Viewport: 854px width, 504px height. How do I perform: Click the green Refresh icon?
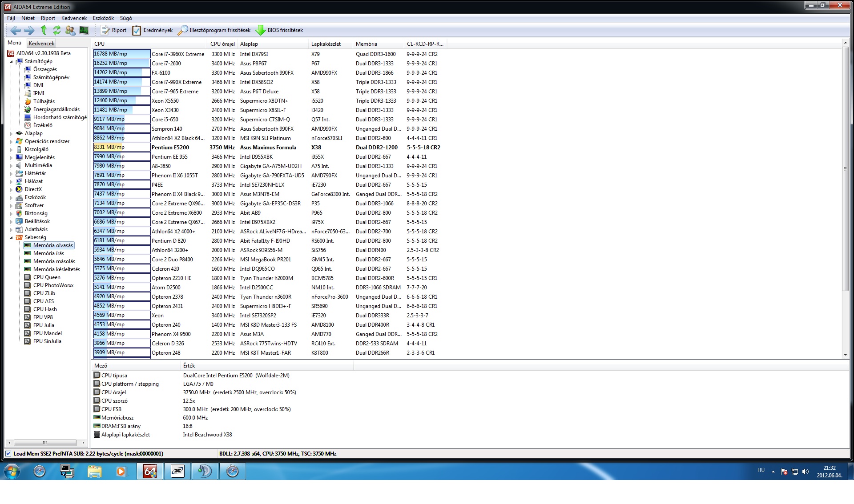pyautogui.click(x=56, y=30)
